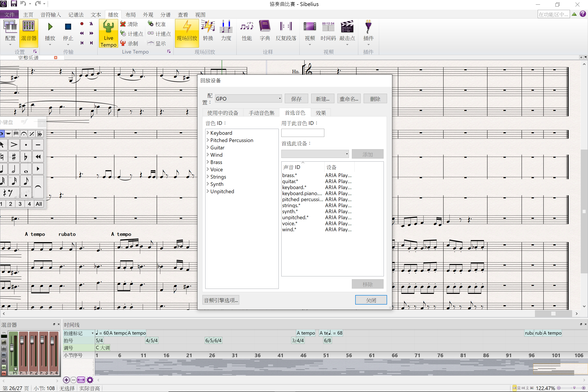Switch to the Manual Sound Sets (手动音色集) tab
Screen dimensions: 588x392
(261, 113)
